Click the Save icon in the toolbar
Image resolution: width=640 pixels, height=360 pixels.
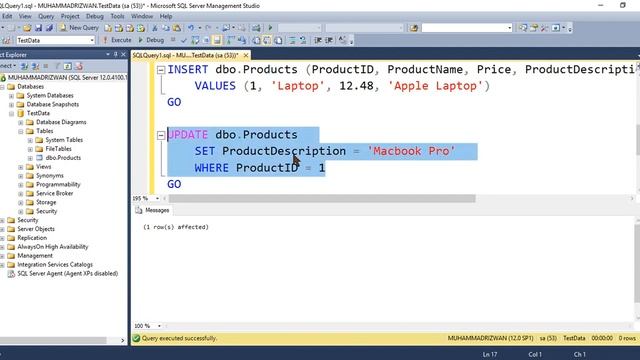coord(38,28)
